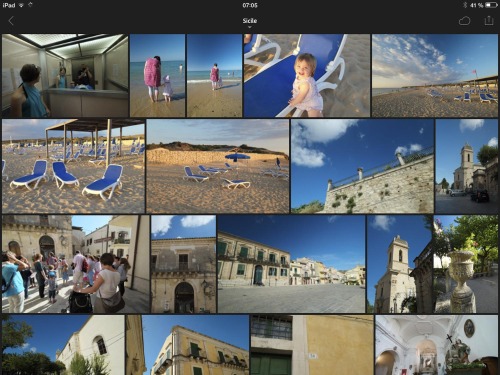Open the elevator mirror selfie photo

(x=65, y=76)
